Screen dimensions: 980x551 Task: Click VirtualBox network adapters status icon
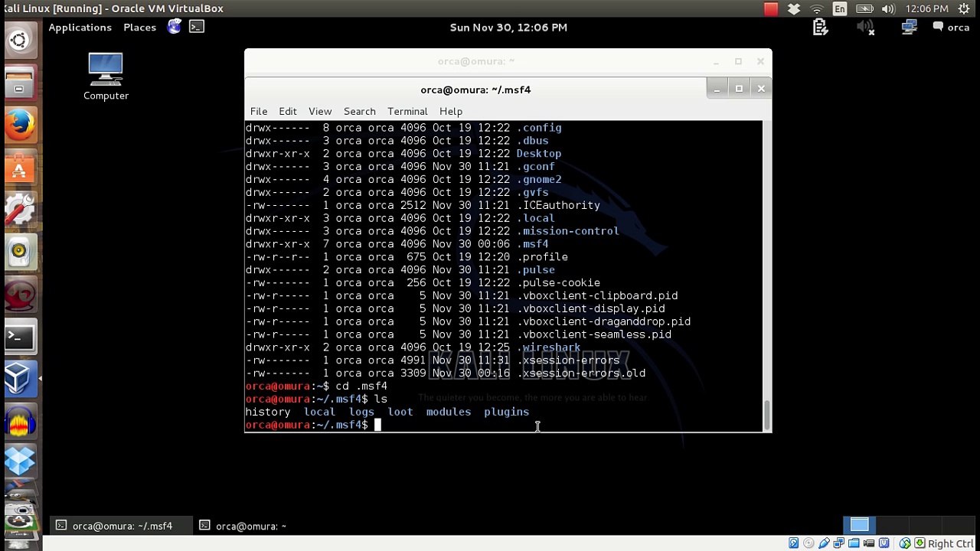pos(839,543)
